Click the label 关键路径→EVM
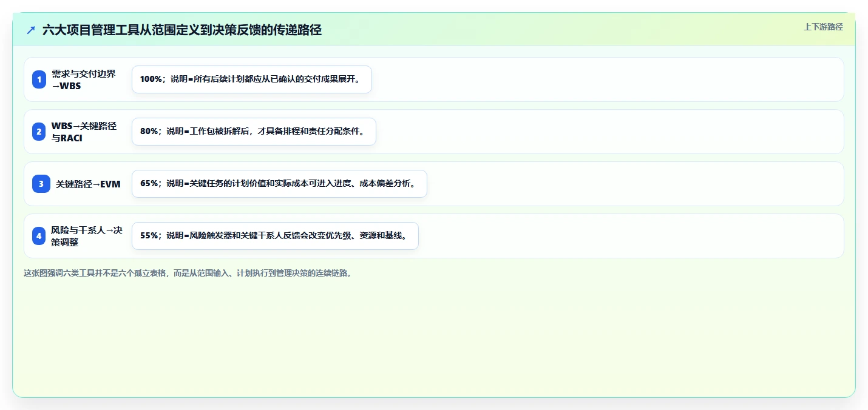Viewport: 868px width, 410px height. tap(88, 184)
